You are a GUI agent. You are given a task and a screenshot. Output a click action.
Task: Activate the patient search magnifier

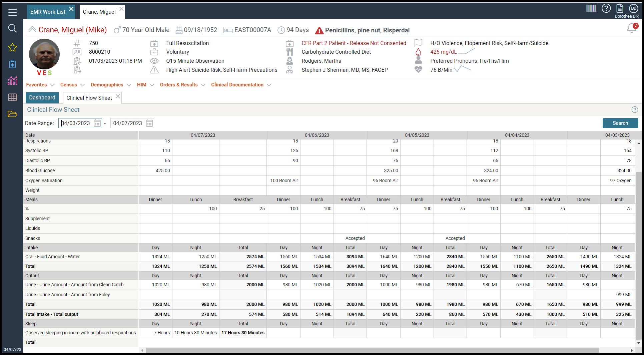(x=12, y=28)
